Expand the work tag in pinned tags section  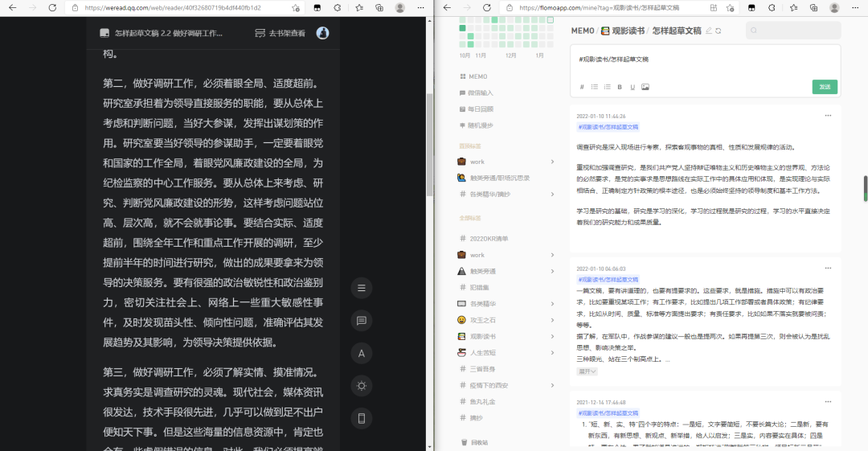pos(552,162)
